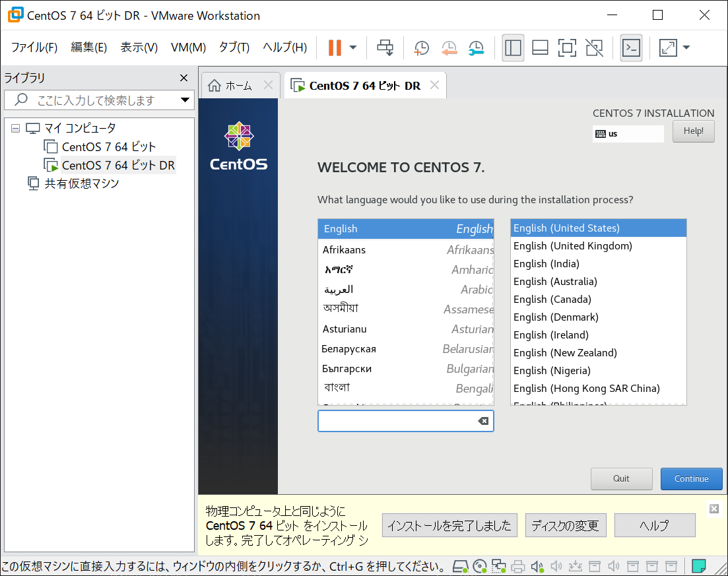Click the hard disk status icon
This screenshot has height=576, width=728.
[460, 566]
